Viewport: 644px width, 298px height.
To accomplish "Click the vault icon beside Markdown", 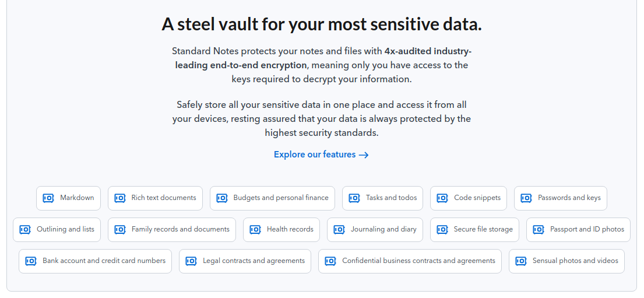I will coord(48,198).
